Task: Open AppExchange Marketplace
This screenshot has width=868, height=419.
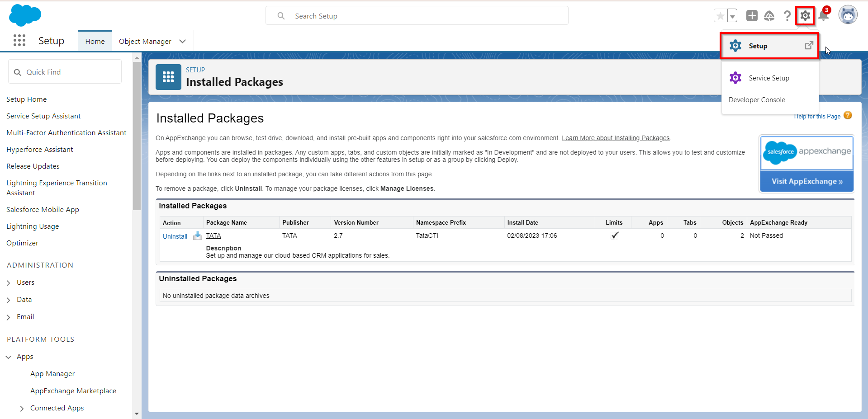Action: (73, 391)
